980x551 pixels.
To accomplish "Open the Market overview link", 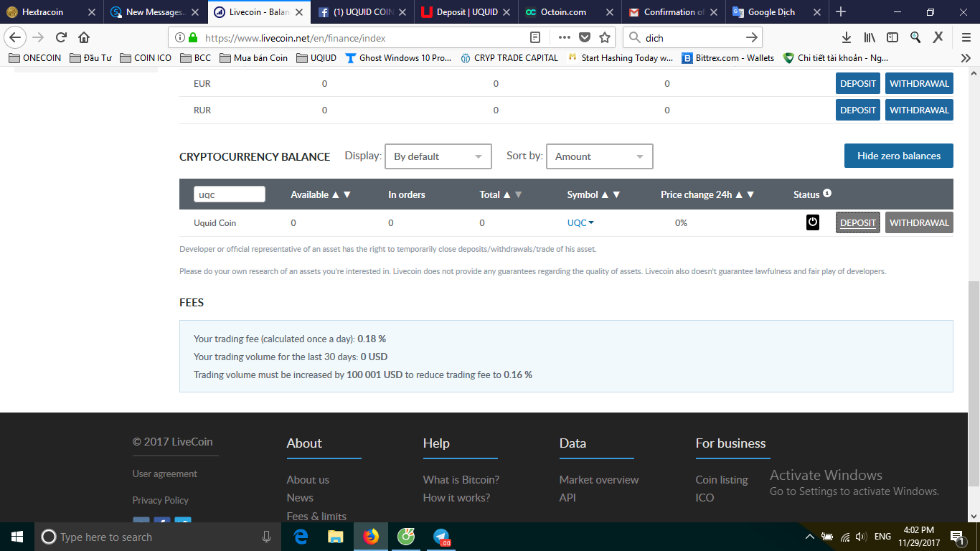I will point(599,479).
